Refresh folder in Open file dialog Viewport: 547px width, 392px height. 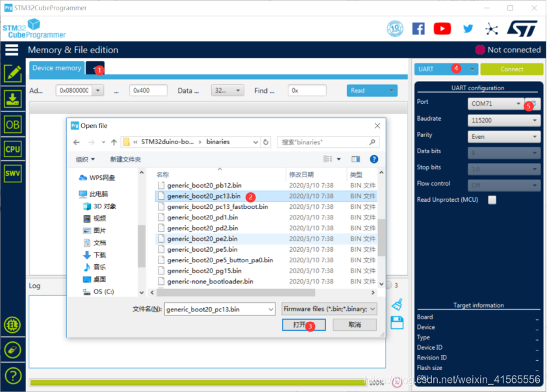point(266,142)
